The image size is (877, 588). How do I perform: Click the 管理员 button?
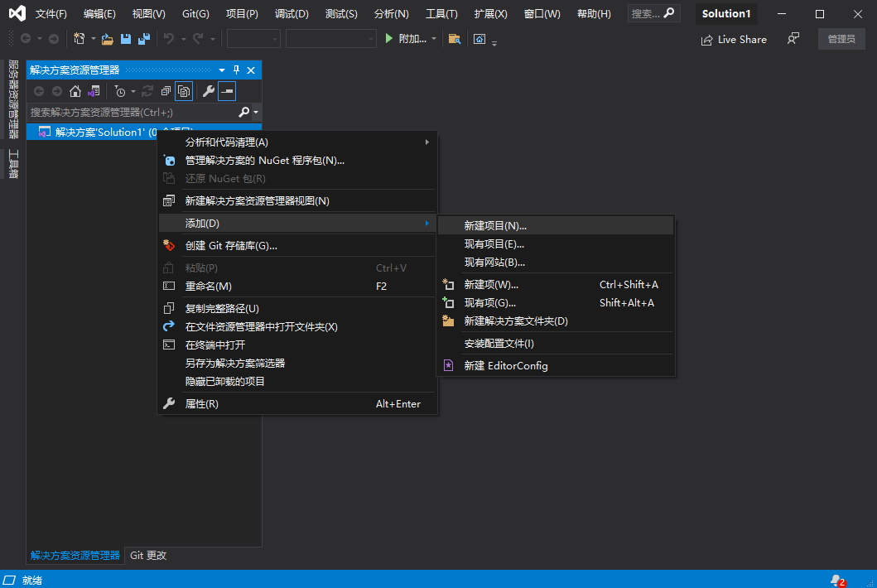point(841,39)
